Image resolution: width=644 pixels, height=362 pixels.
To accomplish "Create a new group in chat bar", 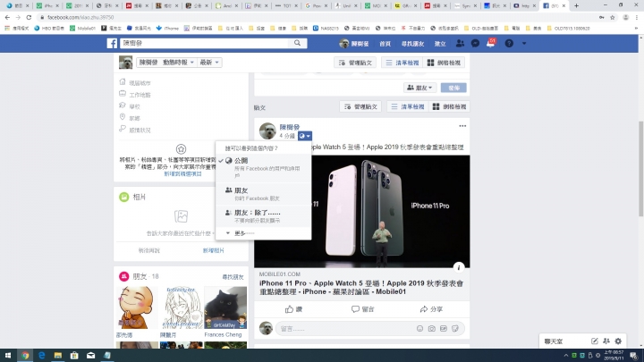I will pos(606,341).
